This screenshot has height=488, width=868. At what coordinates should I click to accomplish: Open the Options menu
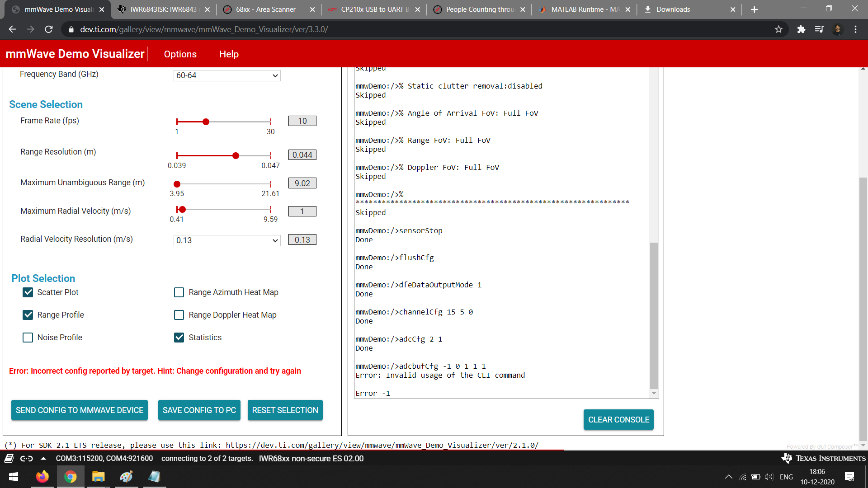click(180, 54)
